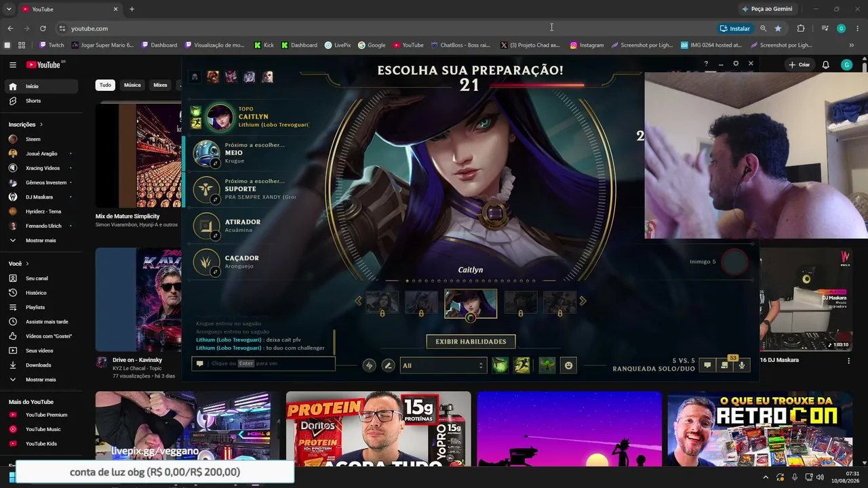Select the 'Tudo' filter chip

105,85
